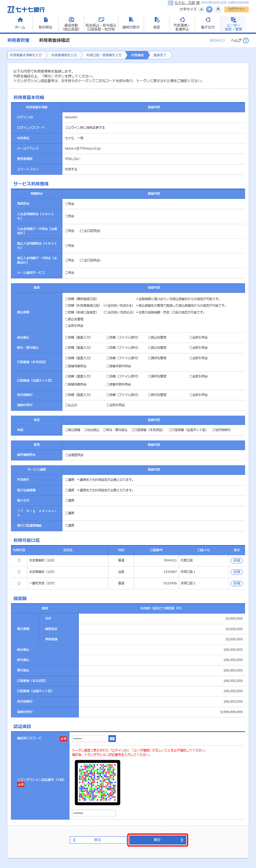256x868 pixels.
Task: Click the account memo 決済口座1
Action: click(x=188, y=572)
